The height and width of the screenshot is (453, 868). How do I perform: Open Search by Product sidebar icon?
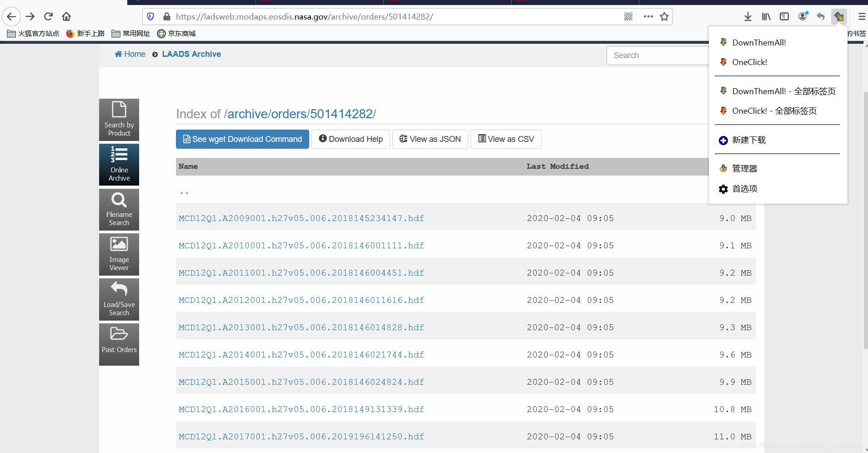coord(119,120)
